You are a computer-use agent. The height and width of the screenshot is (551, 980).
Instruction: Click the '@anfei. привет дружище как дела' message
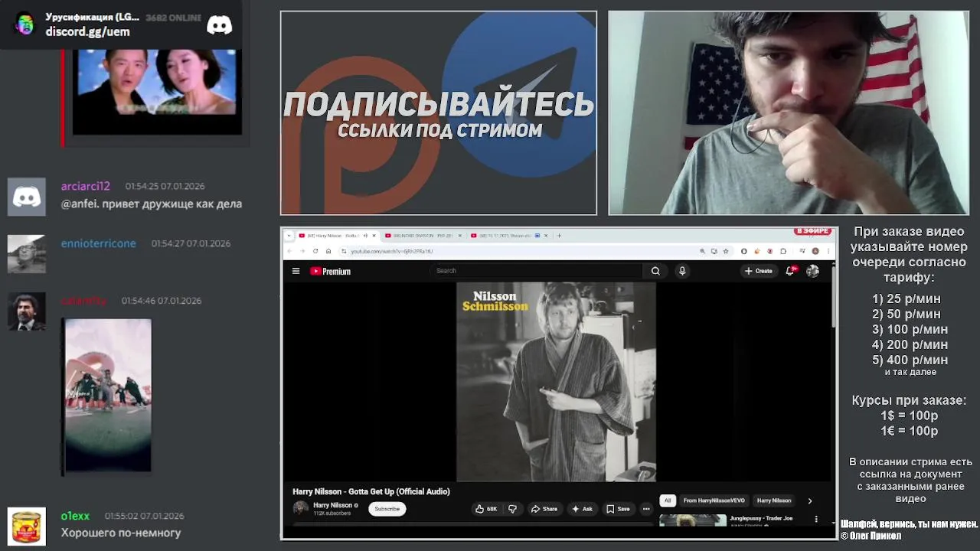click(152, 204)
